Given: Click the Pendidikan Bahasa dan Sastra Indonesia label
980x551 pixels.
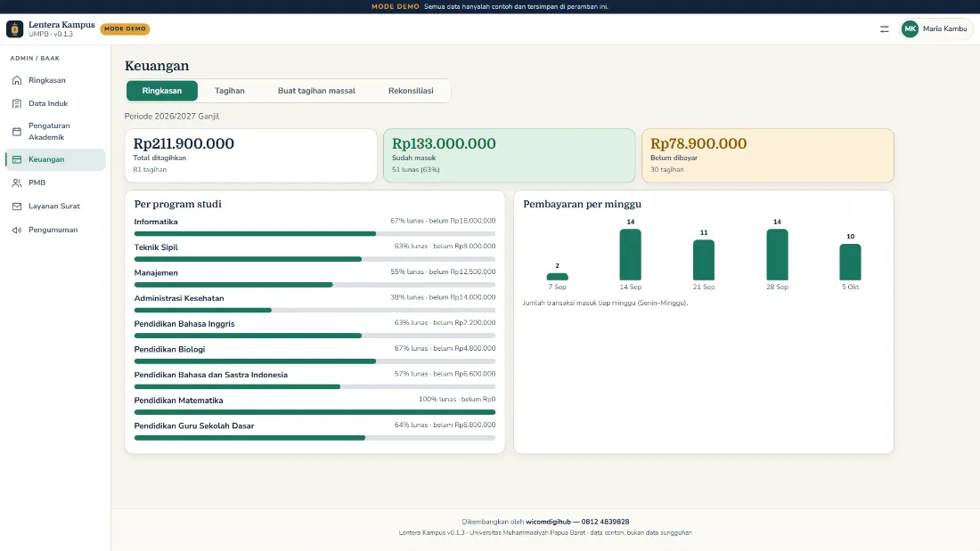Looking at the screenshot, I should (x=211, y=376).
